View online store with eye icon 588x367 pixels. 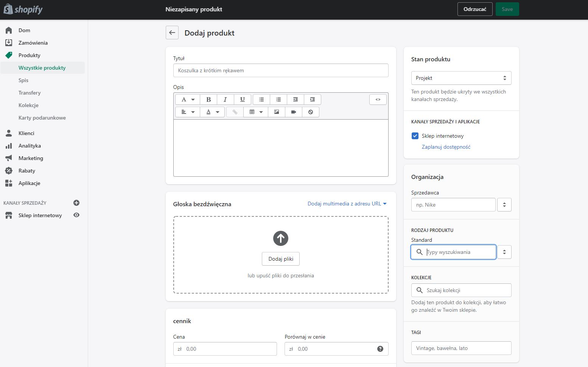(x=76, y=215)
